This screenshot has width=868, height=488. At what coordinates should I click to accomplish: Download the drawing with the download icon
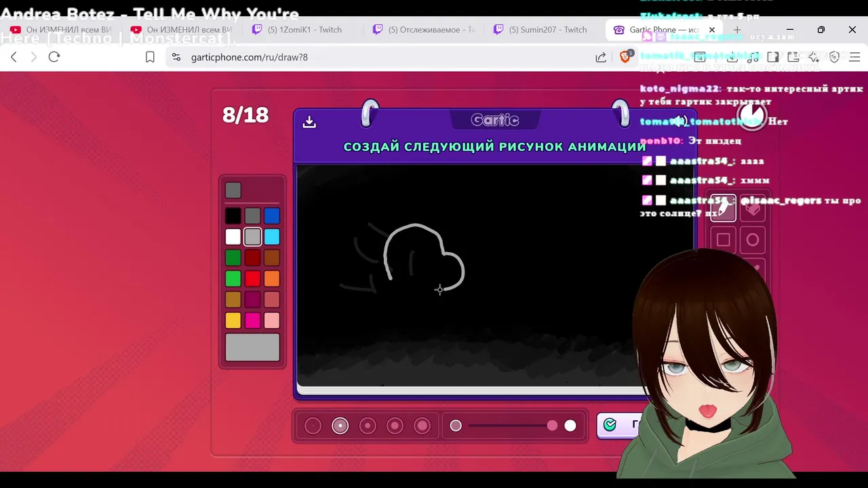(x=309, y=121)
